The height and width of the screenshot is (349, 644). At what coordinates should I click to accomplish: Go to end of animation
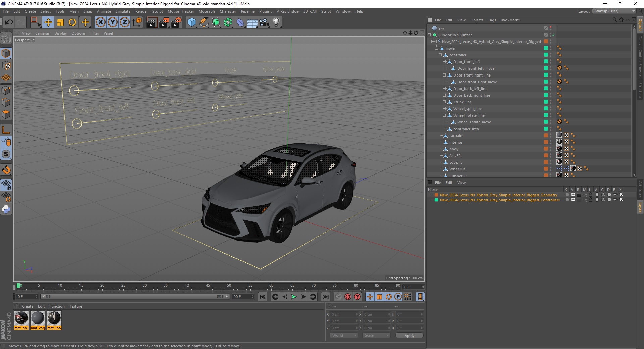326,297
